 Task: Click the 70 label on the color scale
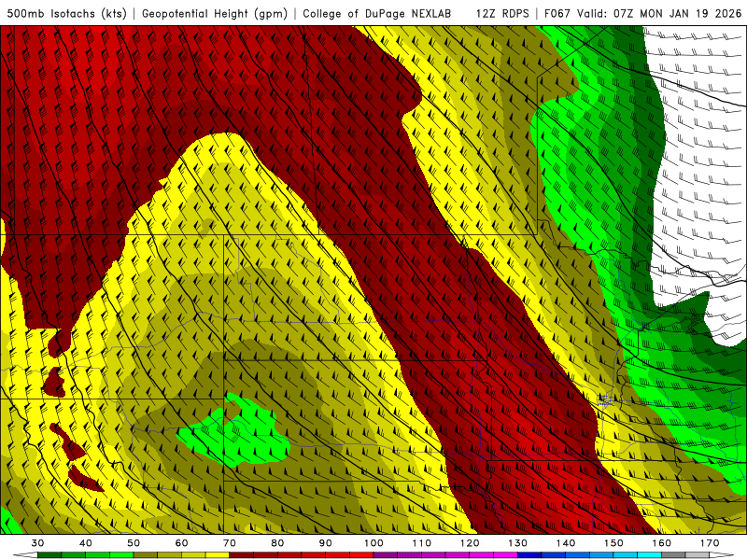click(x=230, y=543)
